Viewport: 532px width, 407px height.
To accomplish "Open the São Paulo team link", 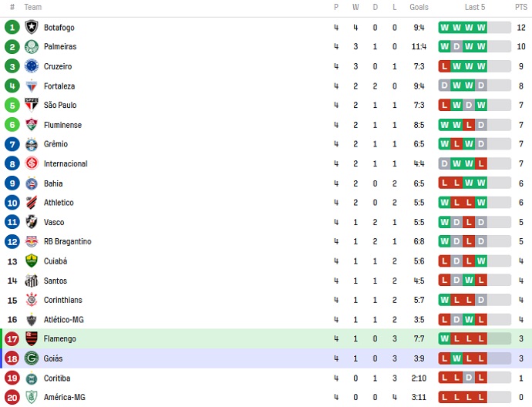I will [x=60, y=105].
